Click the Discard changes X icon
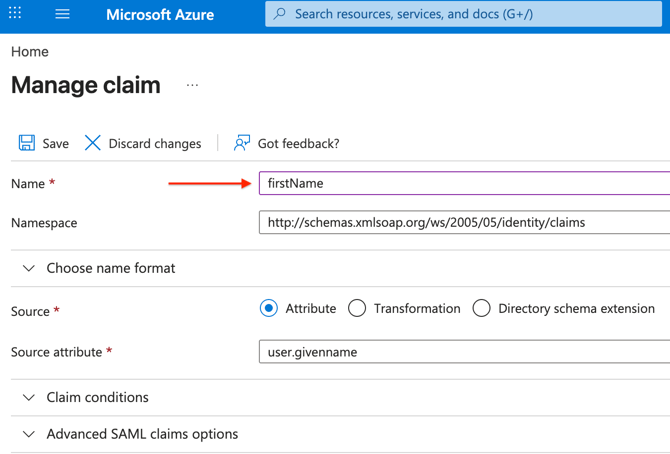The height and width of the screenshot is (454, 670). pyautogui.click(x=92, y=143)
